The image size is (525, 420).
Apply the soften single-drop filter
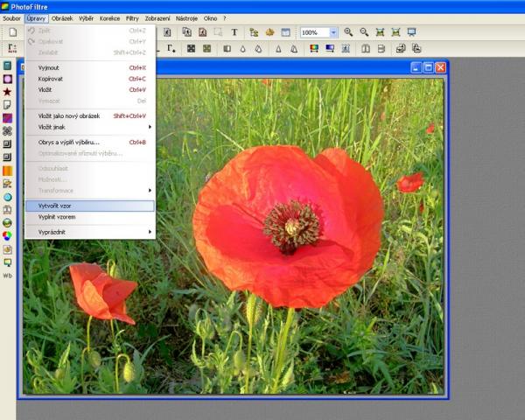pyautogui.click(x=242, y=49)
